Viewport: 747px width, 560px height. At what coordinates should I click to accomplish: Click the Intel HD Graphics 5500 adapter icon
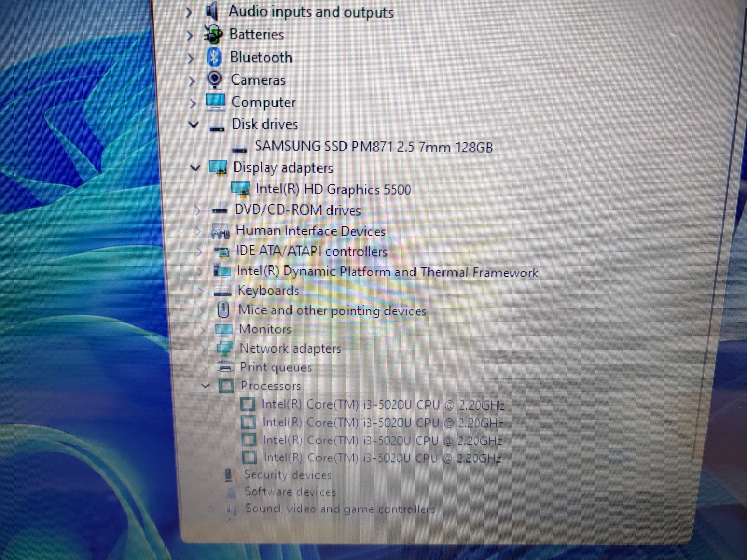(241, 189)
